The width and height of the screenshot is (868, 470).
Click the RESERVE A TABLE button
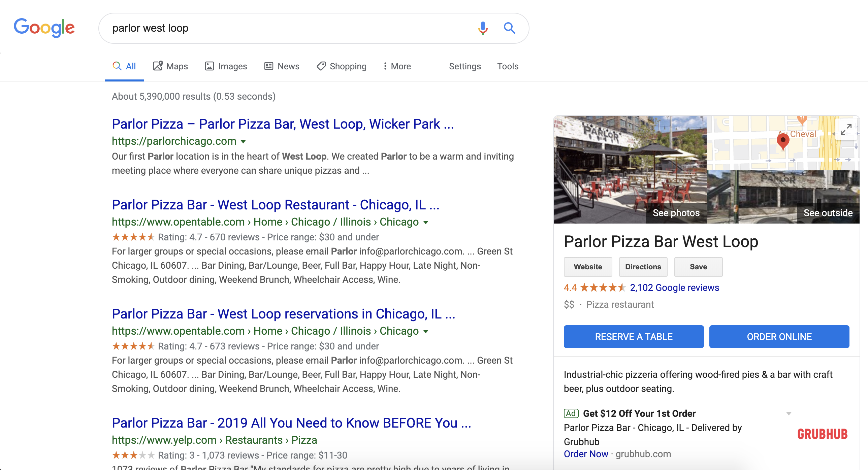(x=634, y=337)
